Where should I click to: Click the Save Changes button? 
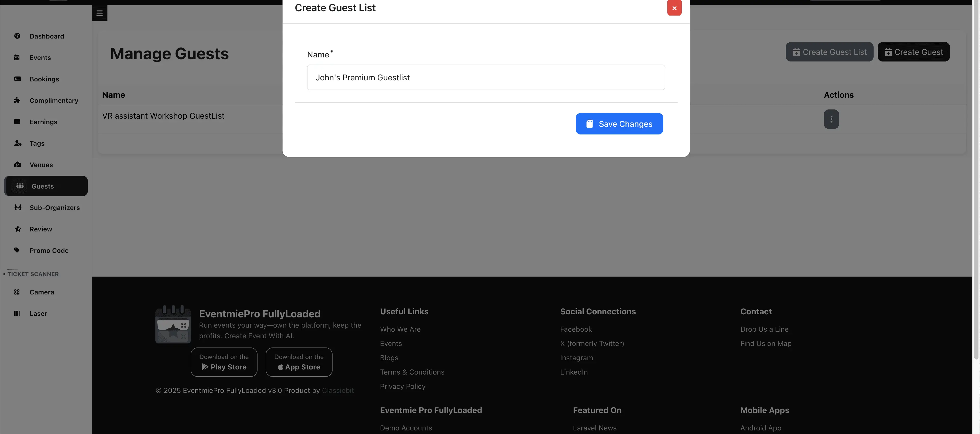tap(619, 123)
